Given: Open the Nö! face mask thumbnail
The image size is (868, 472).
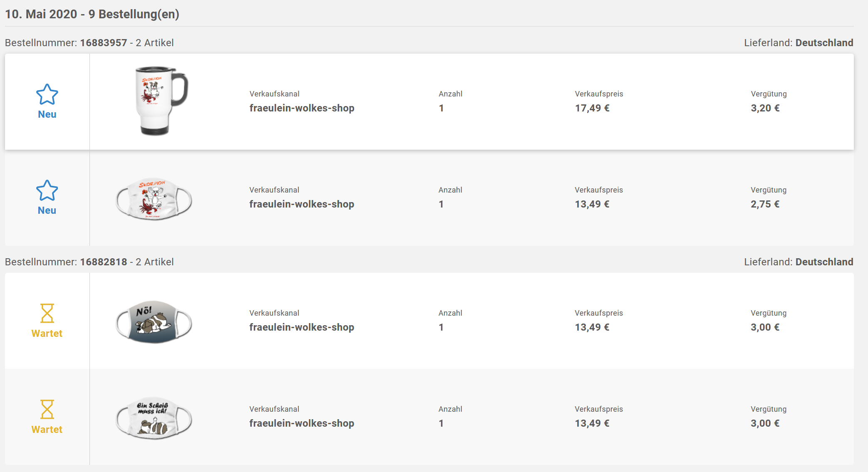Looking at the screenshot, I should coord(154,322).
